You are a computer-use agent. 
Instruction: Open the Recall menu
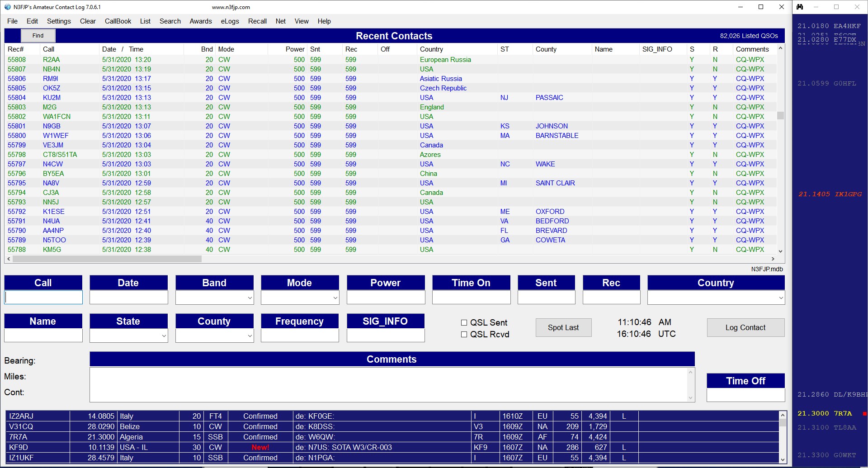[x=257, y=21]
